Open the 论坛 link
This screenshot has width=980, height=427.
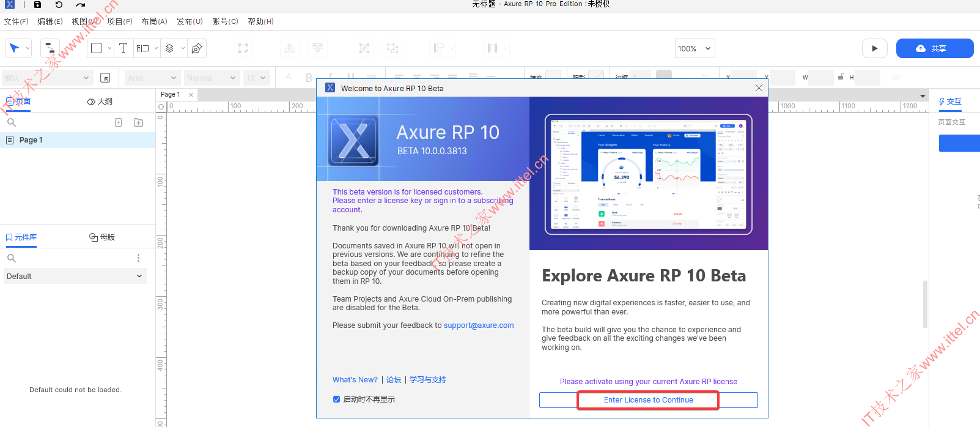(x=394, y=380)
